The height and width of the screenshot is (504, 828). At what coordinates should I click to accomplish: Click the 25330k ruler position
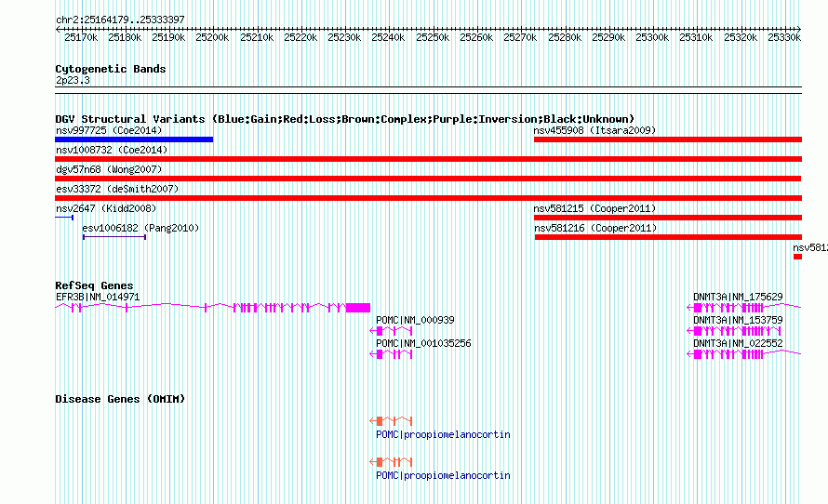(x=784, y=37)
